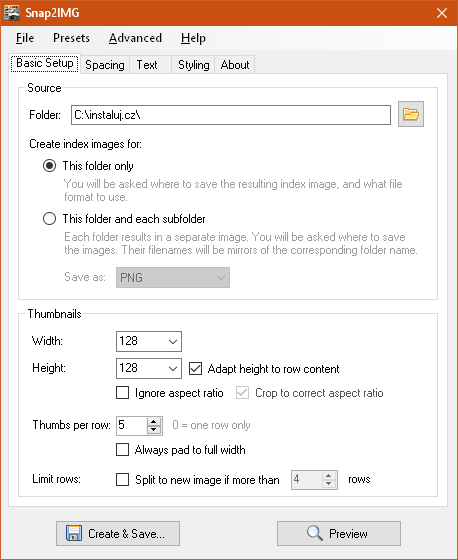Screen dimensions: 458x560
Task: Click into the source Folder path field
Action: (231, 115)
